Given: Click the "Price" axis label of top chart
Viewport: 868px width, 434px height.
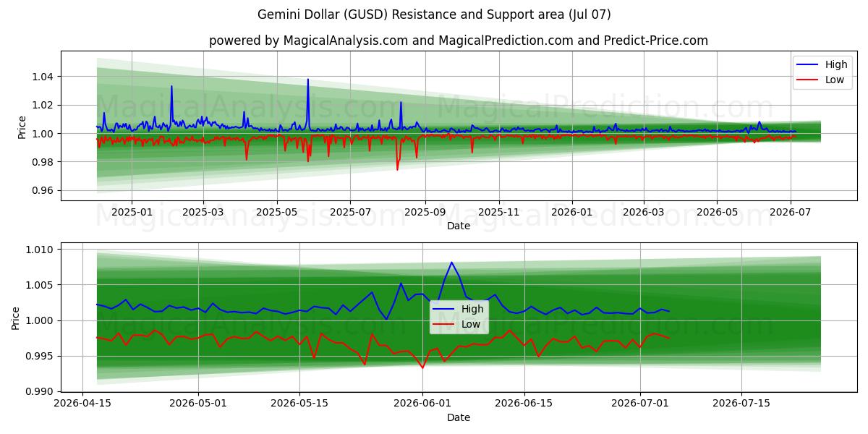Looking at the screenshot, I should click(x=22, y=125).
